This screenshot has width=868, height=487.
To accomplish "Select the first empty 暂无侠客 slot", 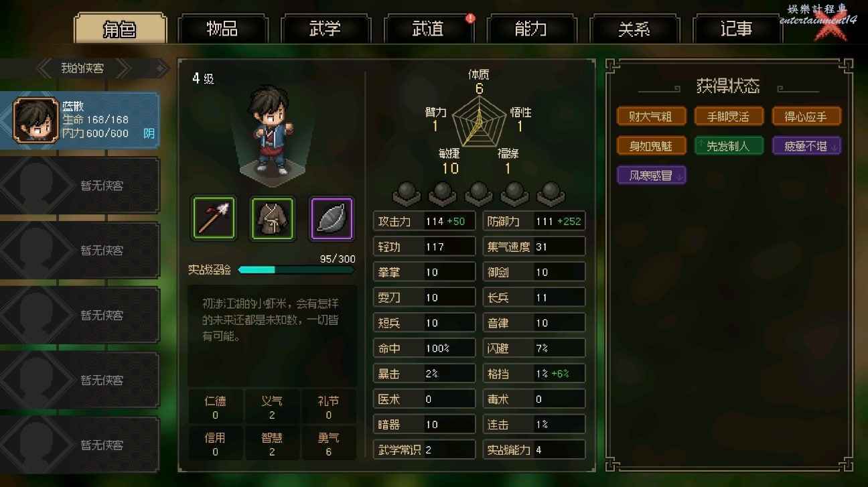I will pos(80,186).
